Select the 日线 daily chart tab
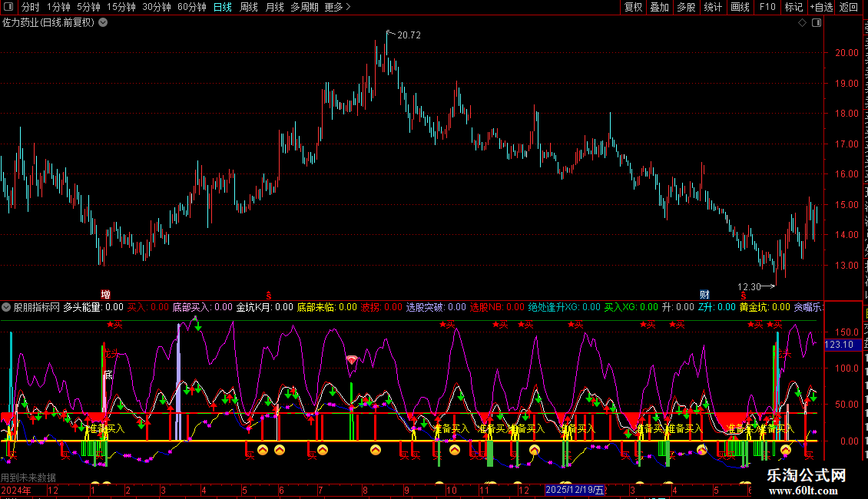 coord(223,7)
